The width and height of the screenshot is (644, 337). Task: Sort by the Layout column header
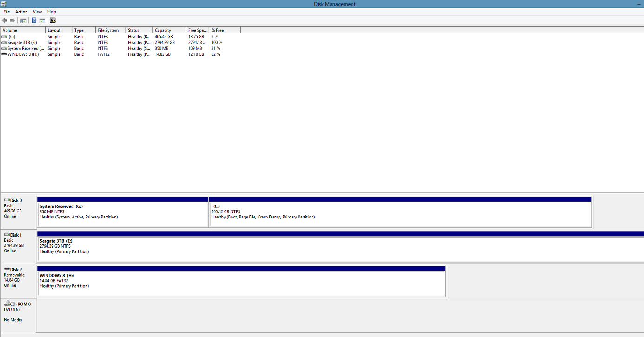tap(59, 30)
